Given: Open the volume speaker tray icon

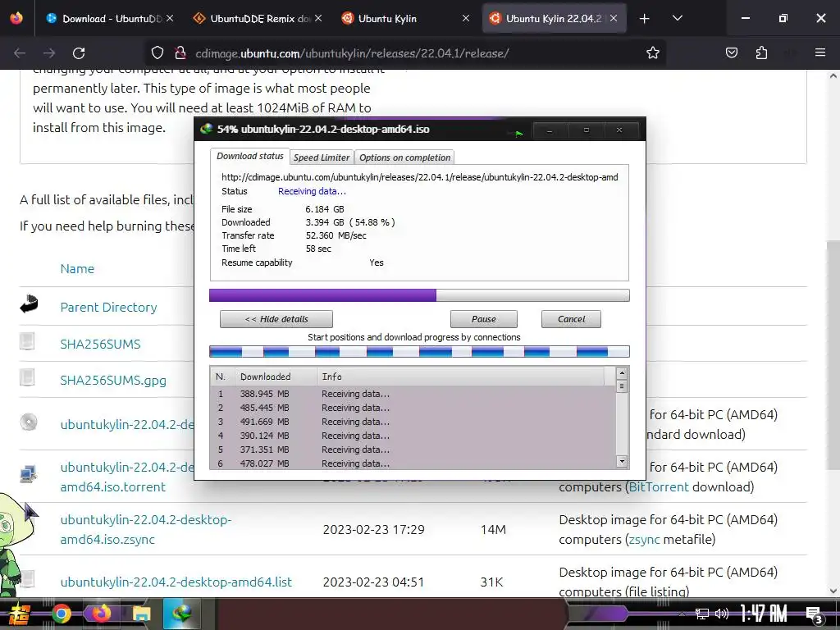Looking at the screenshot, I should [x=722, y=614].
